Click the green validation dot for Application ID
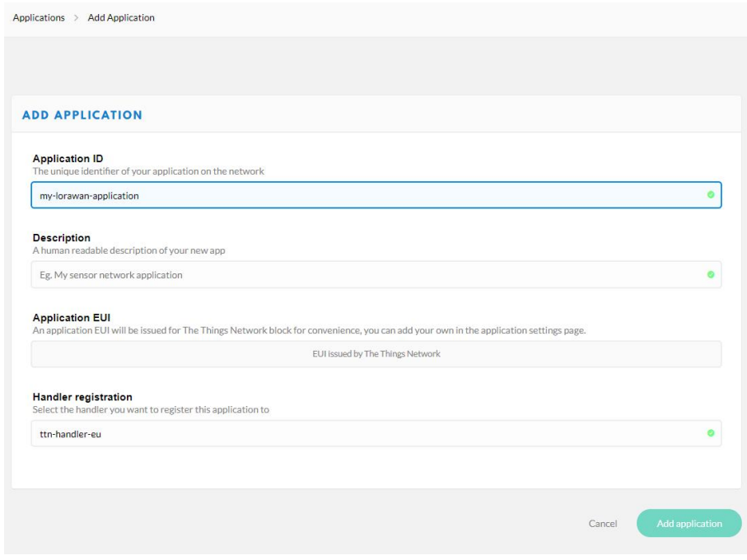This screenshot has width=747, height=560. point(710,195)
